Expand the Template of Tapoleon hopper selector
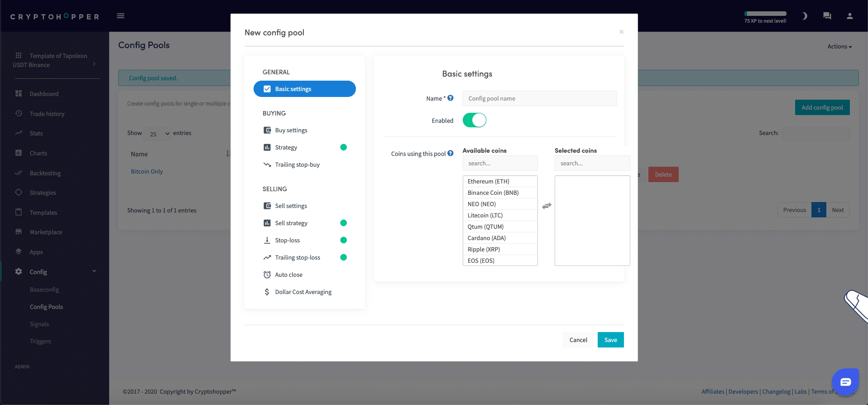The width and height of the screenshot is (868, 405). (54, 60)
